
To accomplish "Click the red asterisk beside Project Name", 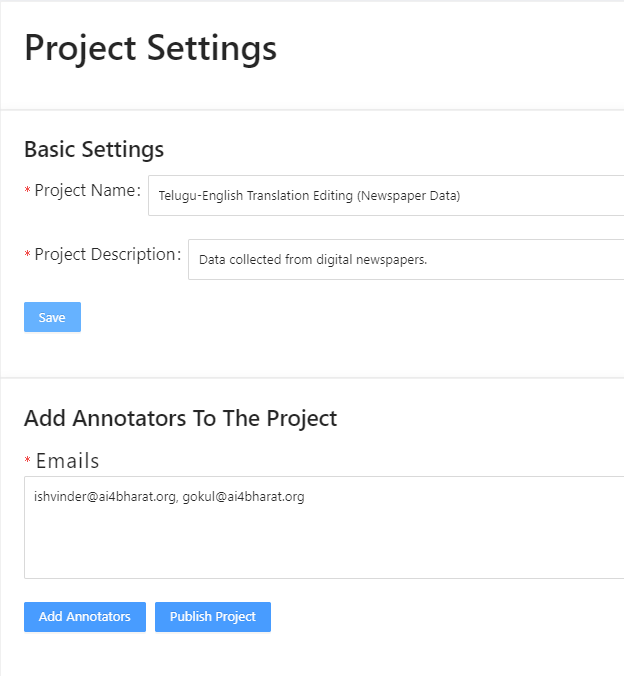I will pyautogui.click(x=27, y=191).
